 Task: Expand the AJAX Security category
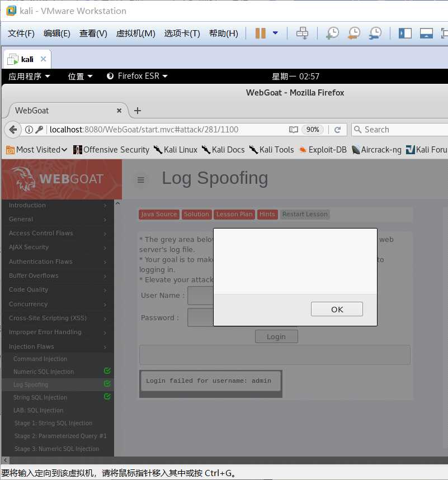58,248
